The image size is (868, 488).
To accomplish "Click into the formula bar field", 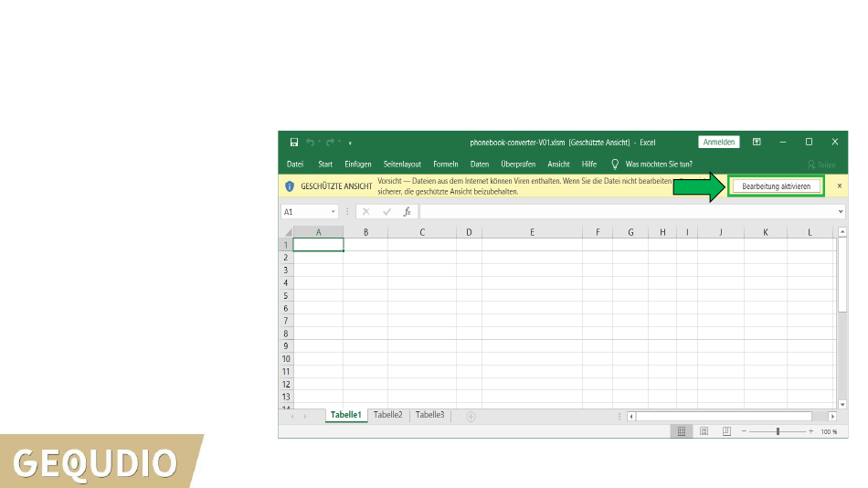I will click(x=628, y=212).
